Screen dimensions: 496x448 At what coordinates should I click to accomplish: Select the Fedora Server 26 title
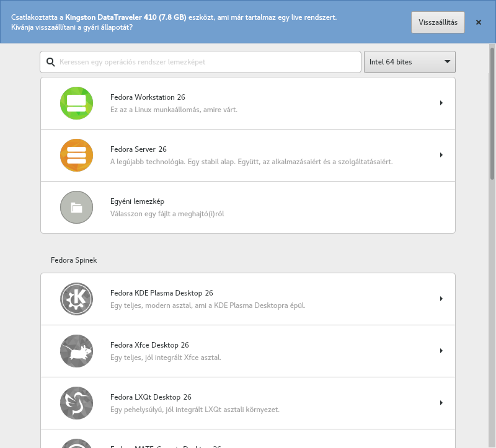[x=138, y=149]
